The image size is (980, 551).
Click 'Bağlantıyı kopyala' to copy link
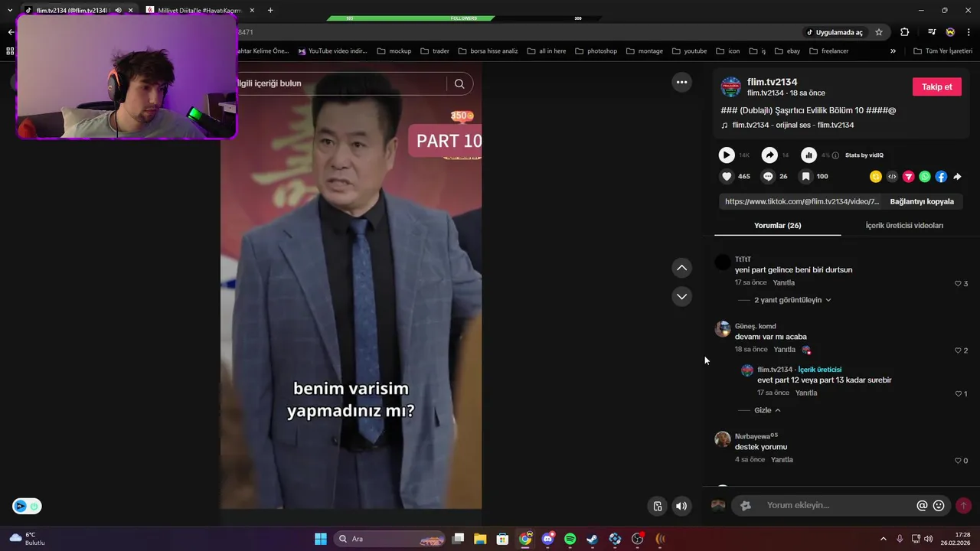pos(922,201)
